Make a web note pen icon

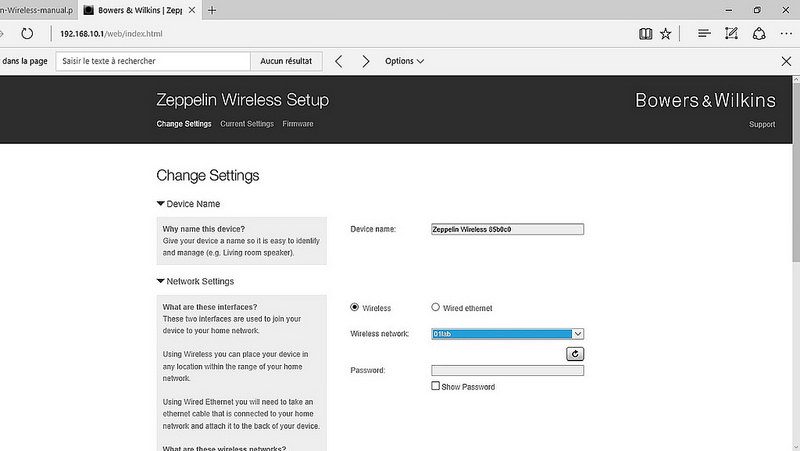click(731, 34)
